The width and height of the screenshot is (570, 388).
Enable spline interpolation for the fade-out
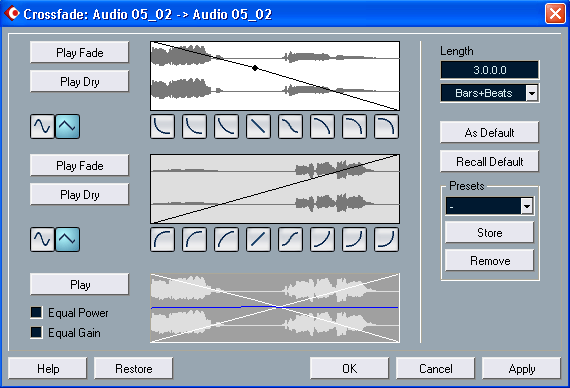(42, 127)
